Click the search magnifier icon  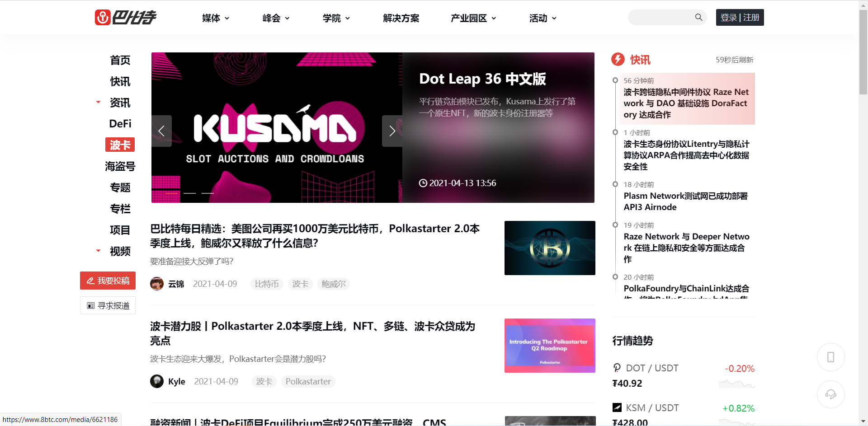pos(698,17)
